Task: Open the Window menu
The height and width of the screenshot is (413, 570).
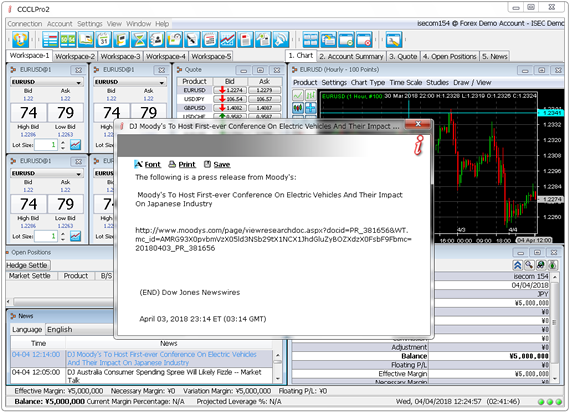Action: point(139,24)
